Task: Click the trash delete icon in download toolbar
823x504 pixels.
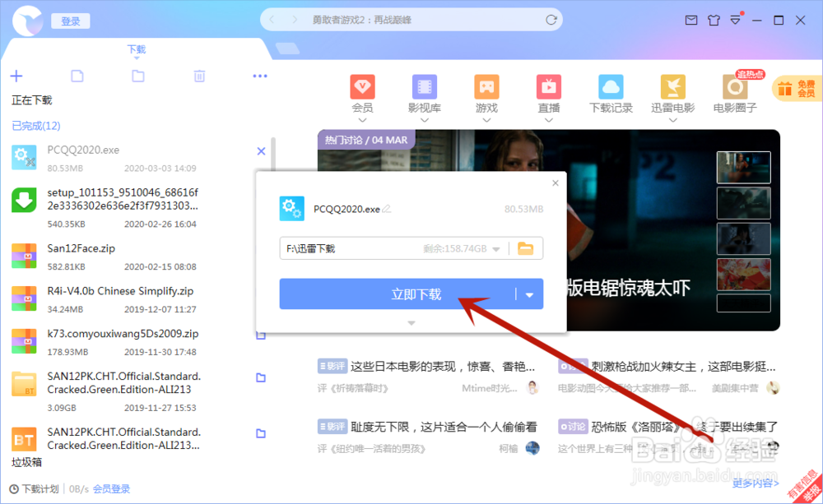Action: [199, 76]
